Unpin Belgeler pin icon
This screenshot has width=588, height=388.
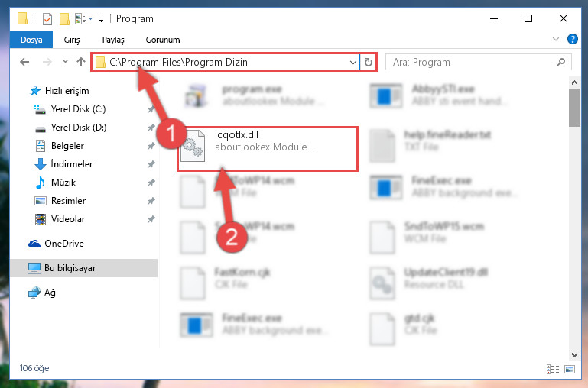click(151, 146)
